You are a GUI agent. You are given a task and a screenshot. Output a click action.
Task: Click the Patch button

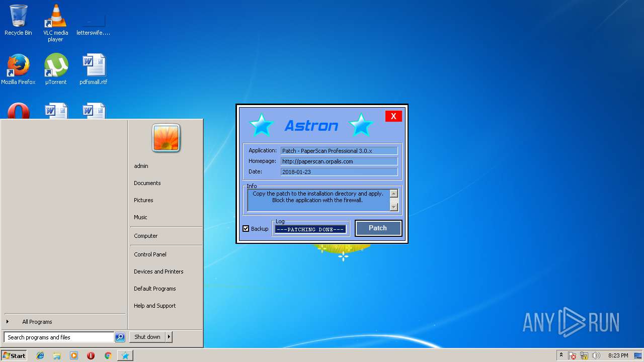378,228
